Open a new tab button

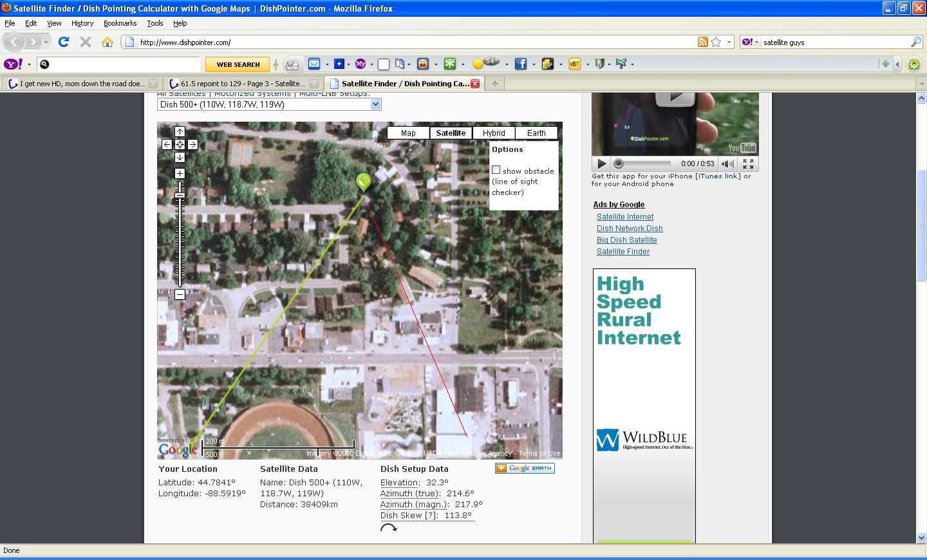point(494,84)
